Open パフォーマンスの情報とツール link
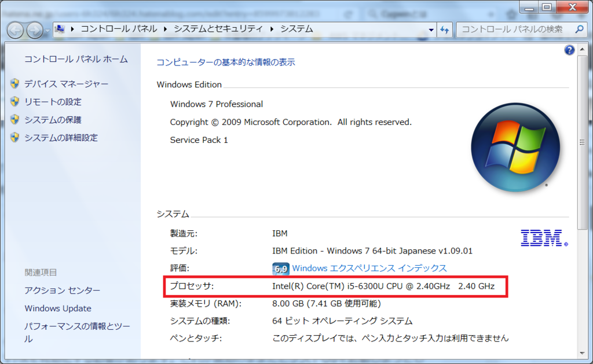The height and width of the screenshot is (364, 593). pos(77,333)
